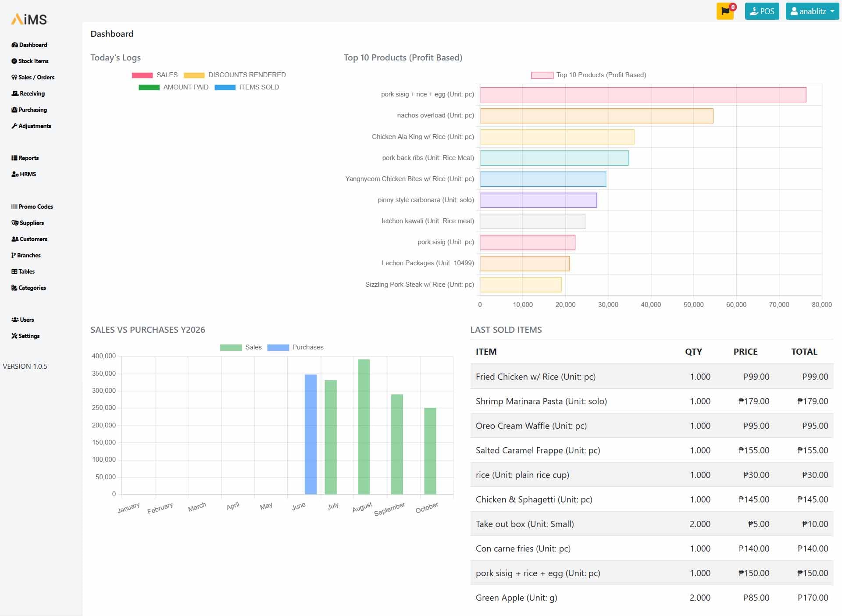Click the Reports table icon

tap(14, 158)
